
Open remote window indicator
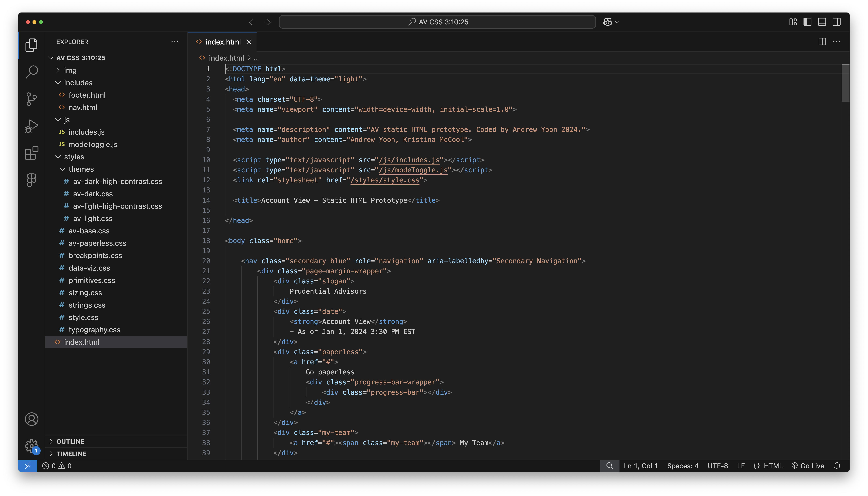click(28, 466)
